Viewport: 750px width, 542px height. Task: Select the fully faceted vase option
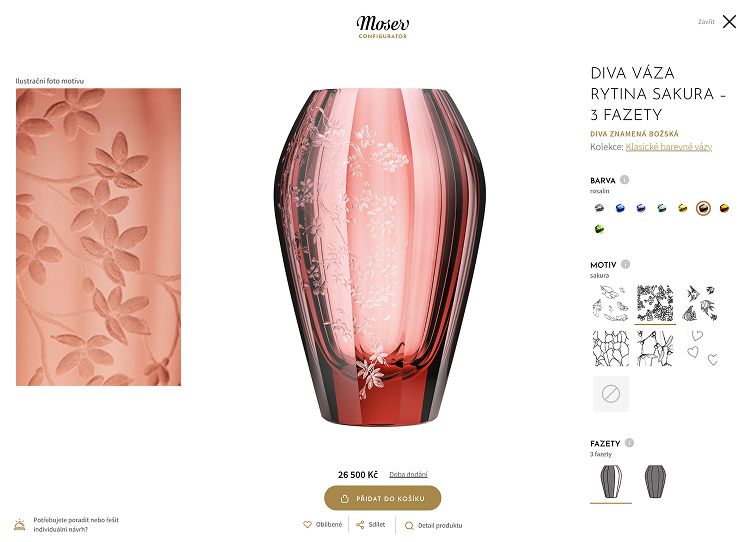click(655, 481)
